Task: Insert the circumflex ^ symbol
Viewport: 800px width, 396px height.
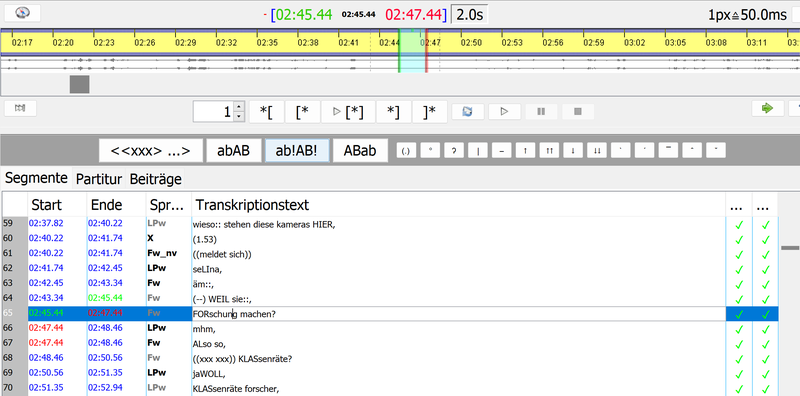Action: (692, 151)
